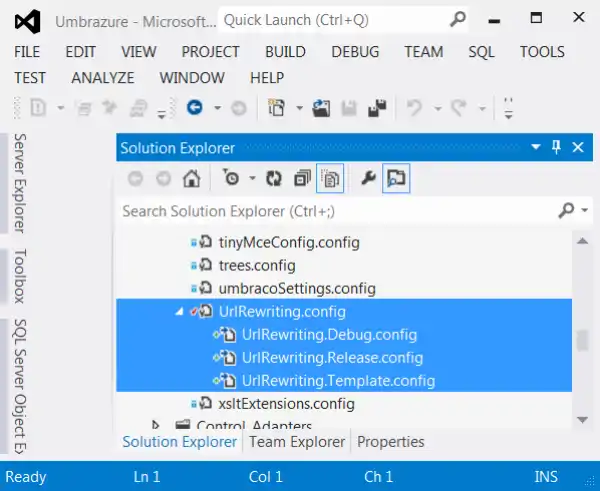Open the TOOLS menu

coord(542,52)
